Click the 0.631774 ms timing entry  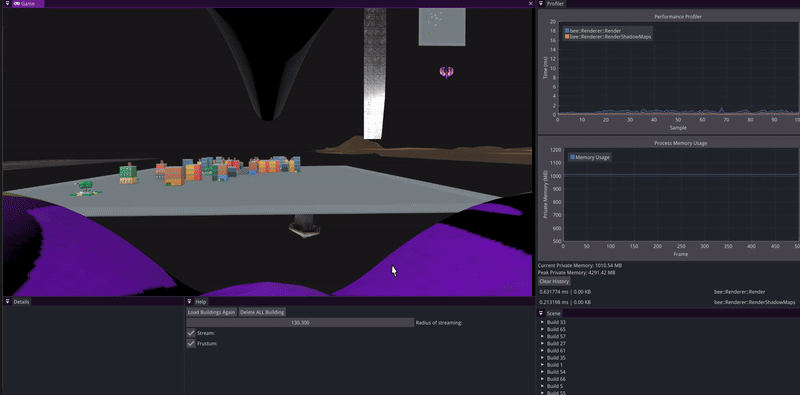565,292
